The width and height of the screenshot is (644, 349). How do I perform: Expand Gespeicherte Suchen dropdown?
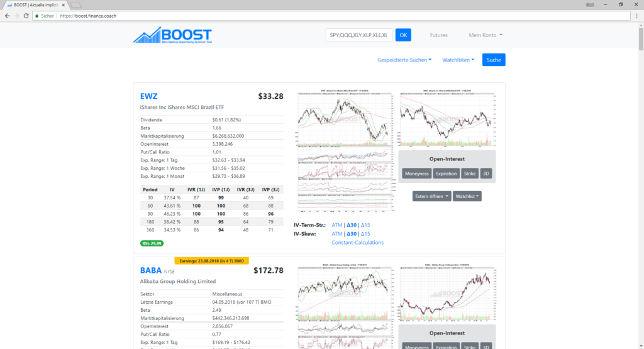(x=404, y=60)
